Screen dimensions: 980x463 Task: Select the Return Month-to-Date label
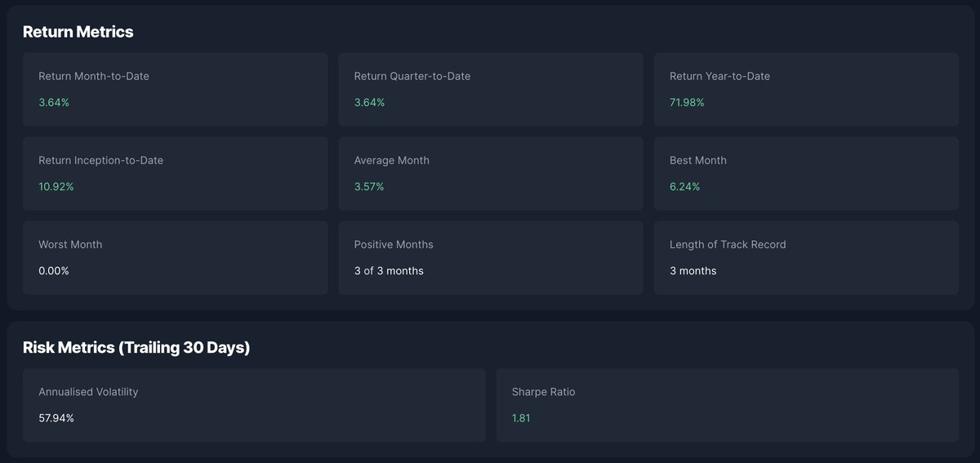coord(94,76)
